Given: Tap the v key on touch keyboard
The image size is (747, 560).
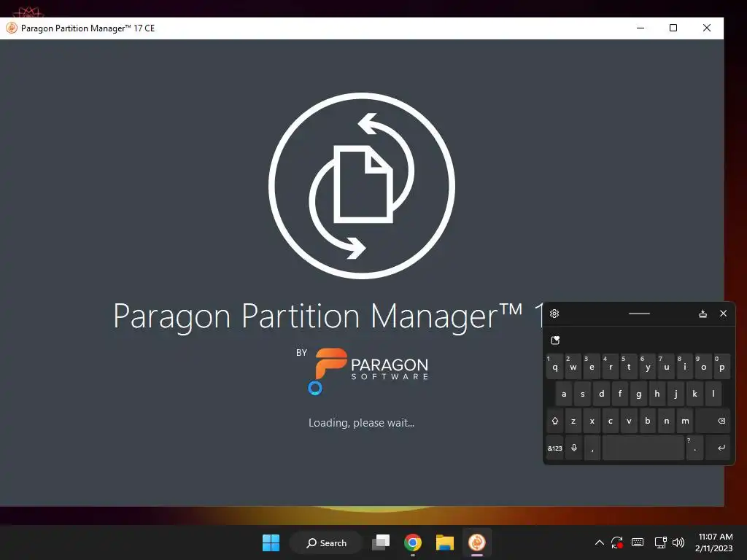Looking at the screenshot, I should click(x=629, y=421).
